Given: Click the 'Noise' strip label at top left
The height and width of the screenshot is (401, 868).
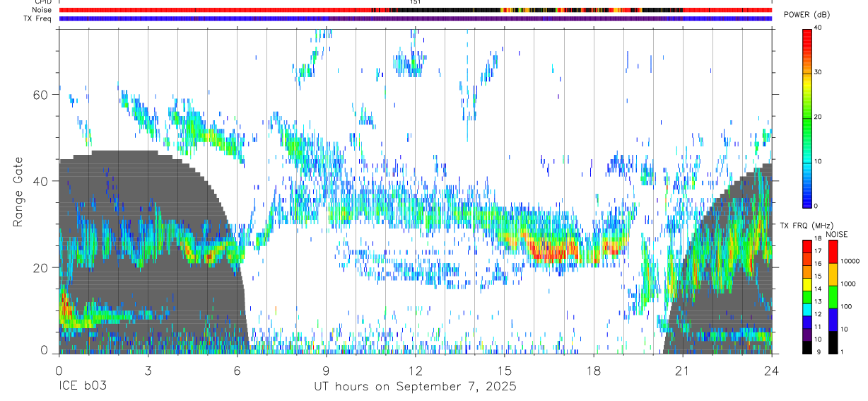Looking at the screenshot, I should point(40,10).
